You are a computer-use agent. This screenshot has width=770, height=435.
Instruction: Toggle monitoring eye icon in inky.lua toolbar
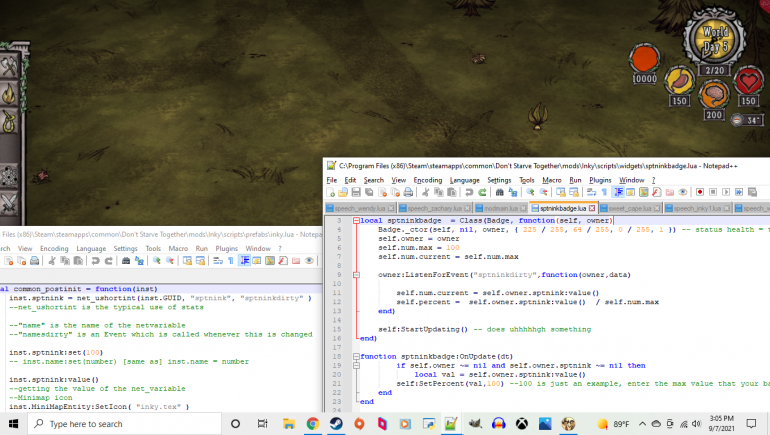pyautogui.click(x=309, y=261)
